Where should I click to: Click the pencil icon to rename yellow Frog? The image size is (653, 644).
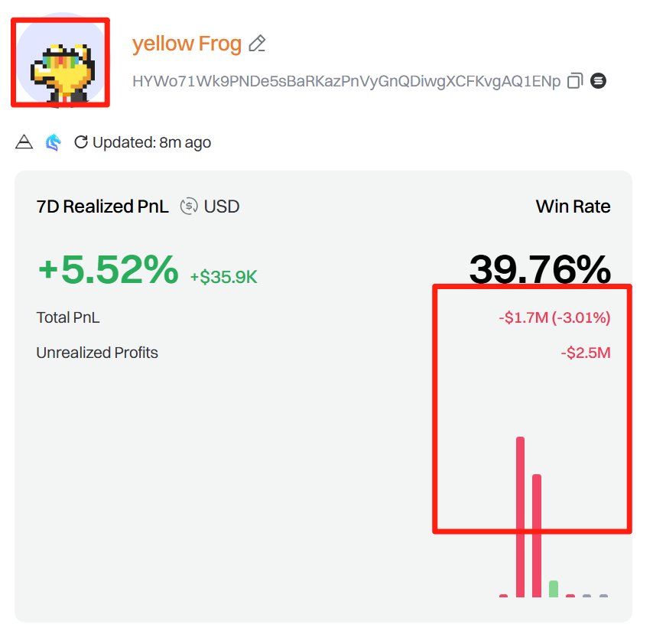[x=258, y=44]
